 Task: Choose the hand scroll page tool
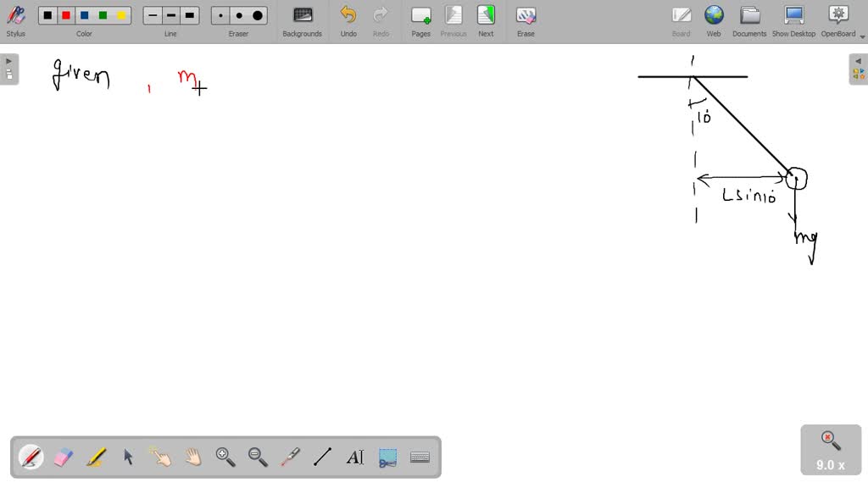coord(193,457)
